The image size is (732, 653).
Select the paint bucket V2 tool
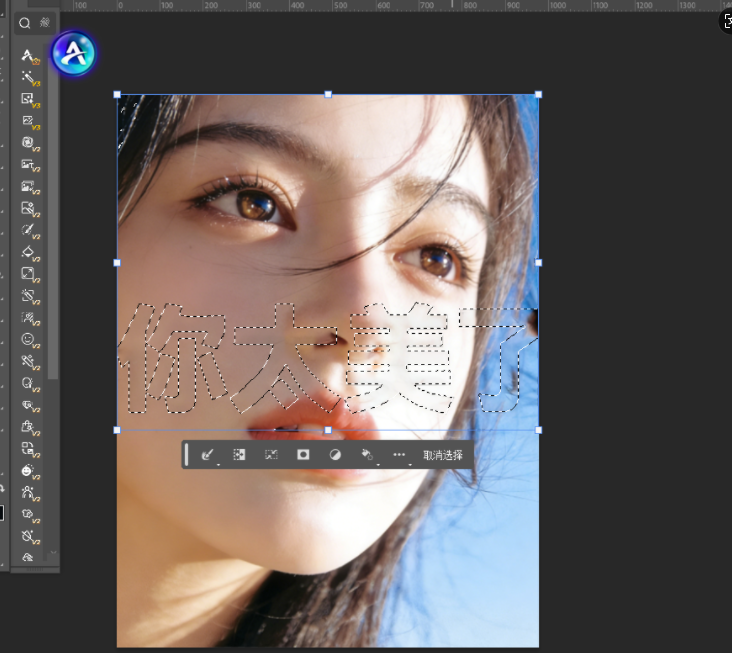click(29, 252)
